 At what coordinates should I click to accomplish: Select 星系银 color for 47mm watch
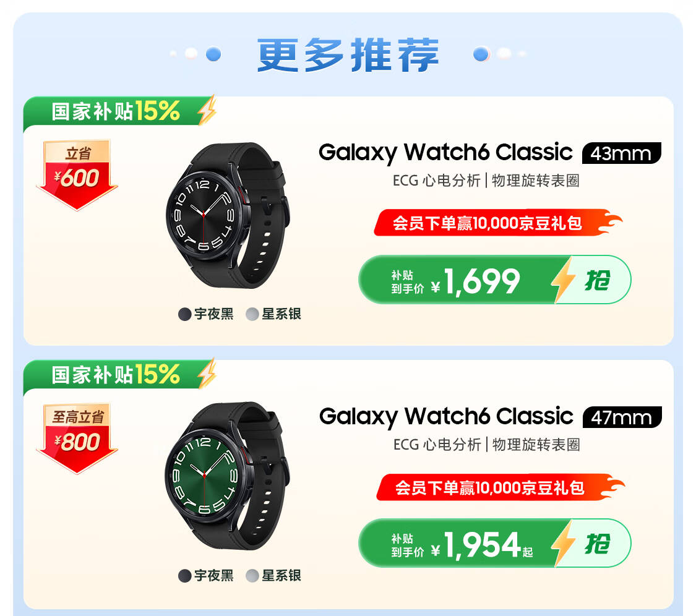(x=273, y=576)
